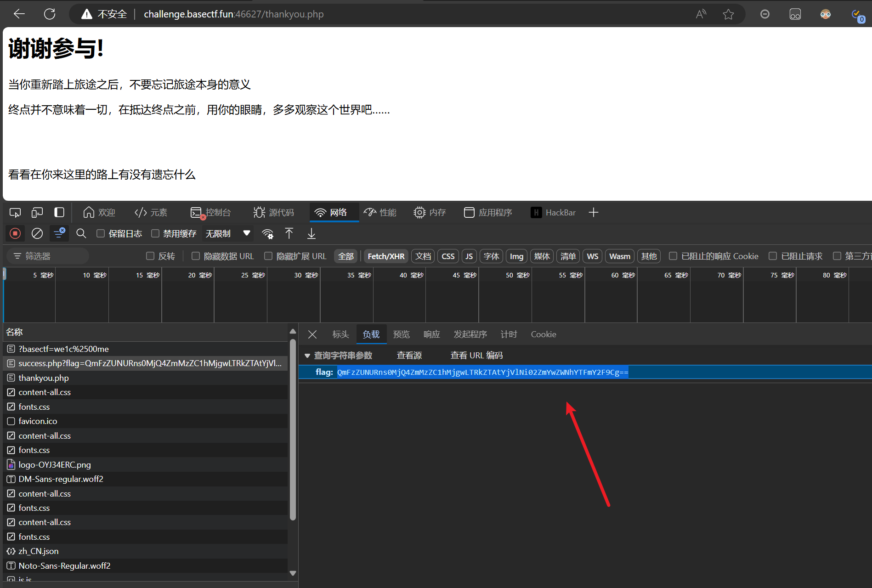Click the 筛选器 filter input field

48,256
